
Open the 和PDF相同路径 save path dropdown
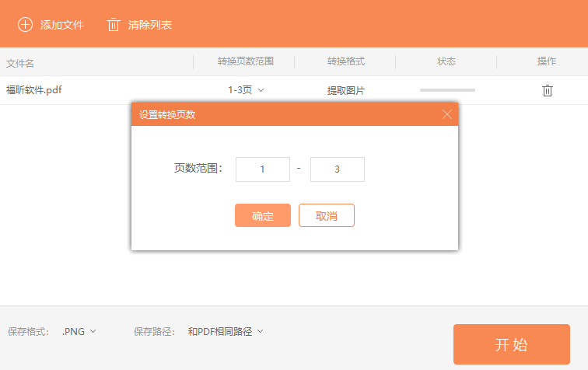click(x=226, y=331)
